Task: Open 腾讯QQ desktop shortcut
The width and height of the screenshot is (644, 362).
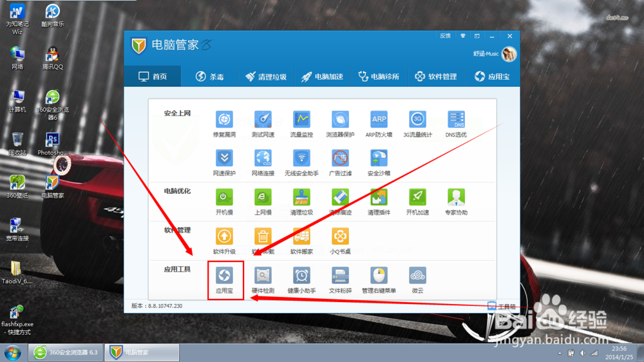Action: click(53, 58)
